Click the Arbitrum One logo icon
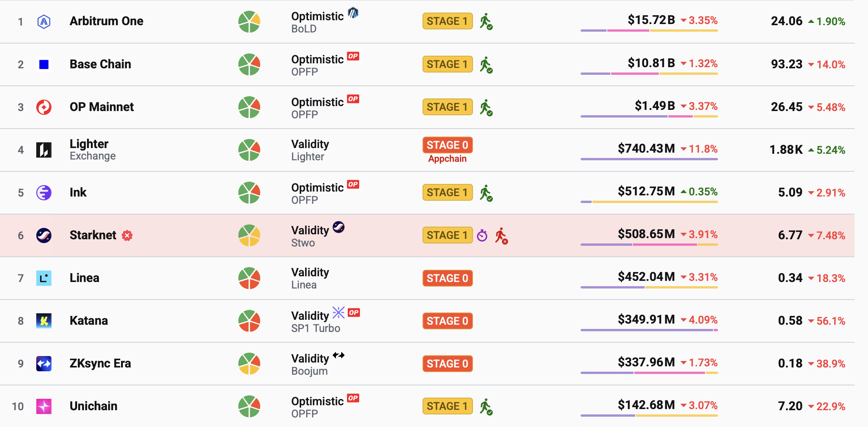This screenshot has height=427, width=868. tap(44, 21)
